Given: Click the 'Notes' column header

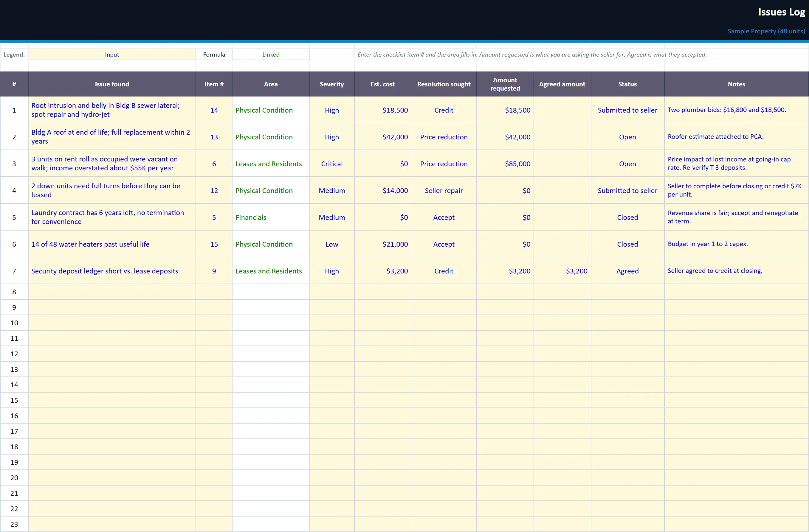Looking at the screenshot, I should [736, 84].
